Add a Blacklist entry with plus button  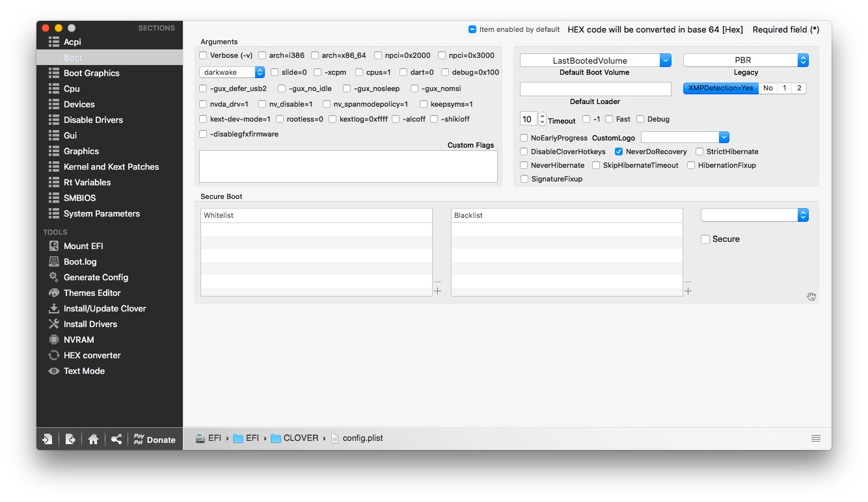[688, 291]
